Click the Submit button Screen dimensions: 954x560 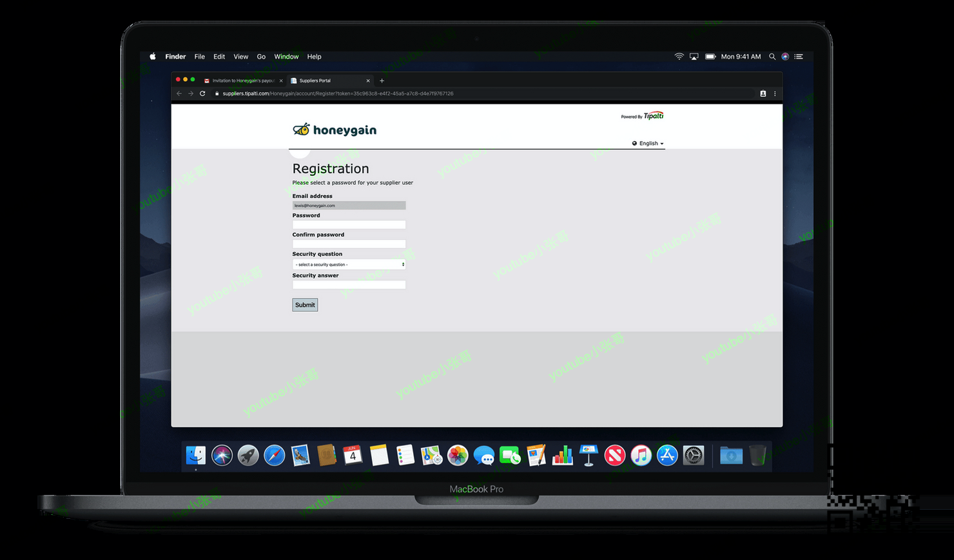pyautogui.click(x=305, y=305)
